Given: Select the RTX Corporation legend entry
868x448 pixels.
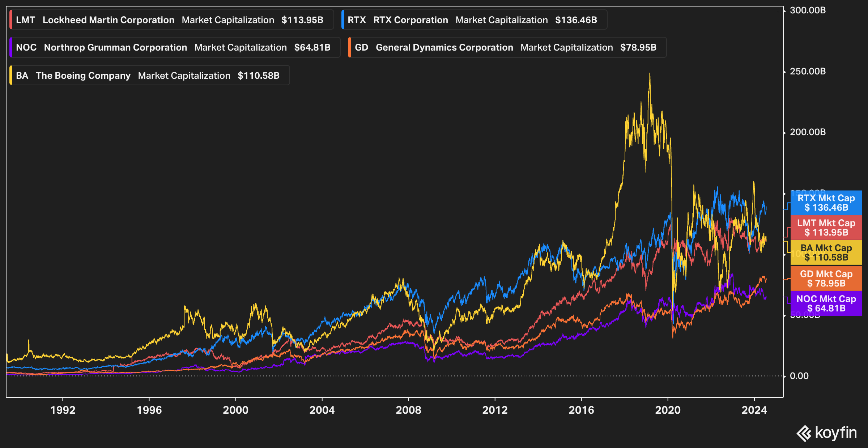Looking at the screenshot, I should 410,20.
